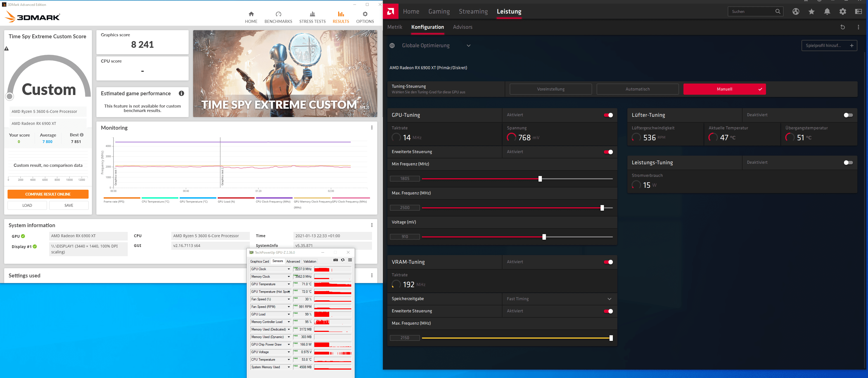Click GPU-Z refresh sensors icon
Image resolution: width=868 pixels, height=378 pixels.
tap(343, 260)
